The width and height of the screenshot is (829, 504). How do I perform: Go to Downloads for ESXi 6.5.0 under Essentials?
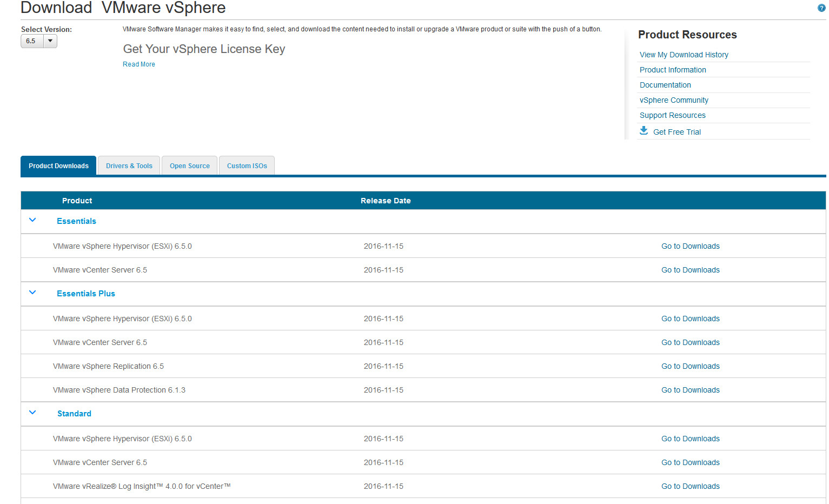coord(691,246)
